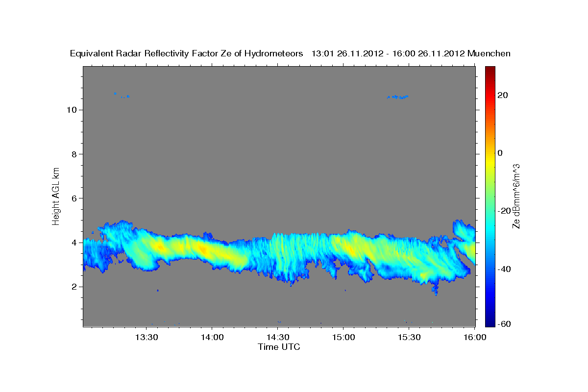Click the colorbar value '-60'
This screenshot has height=392, width=588.
[x=505, y=323]
